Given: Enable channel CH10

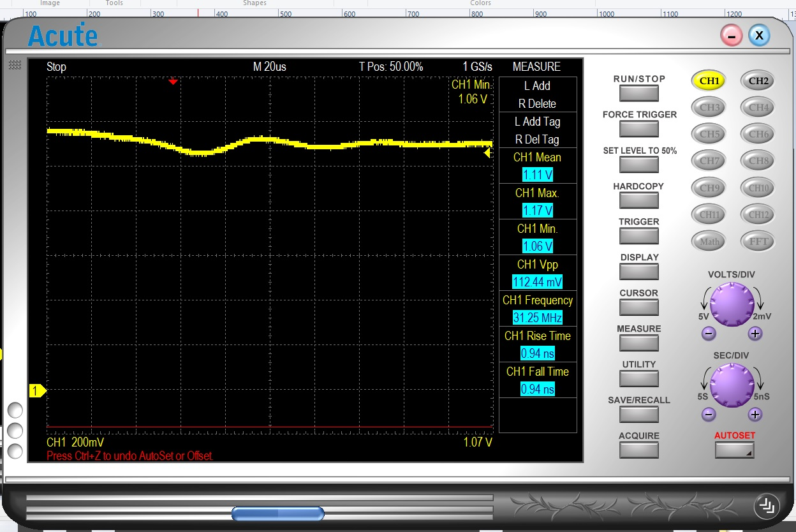Looking at the screenshot, I should [758, 188].
